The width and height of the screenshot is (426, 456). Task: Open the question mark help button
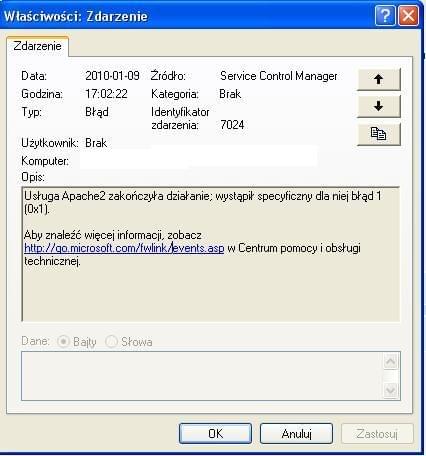[x=385, y=16]
